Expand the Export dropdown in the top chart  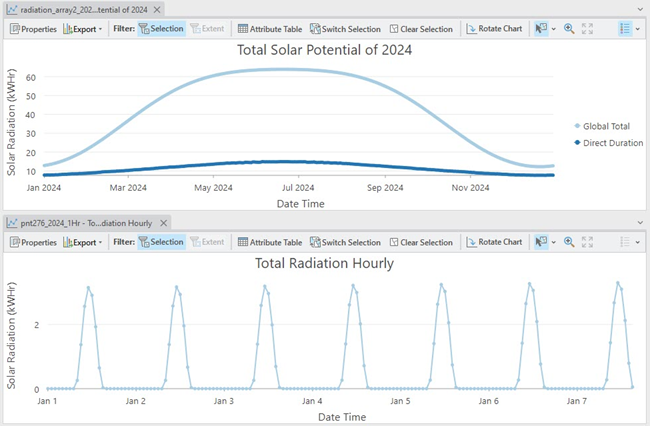pos(82,29)
